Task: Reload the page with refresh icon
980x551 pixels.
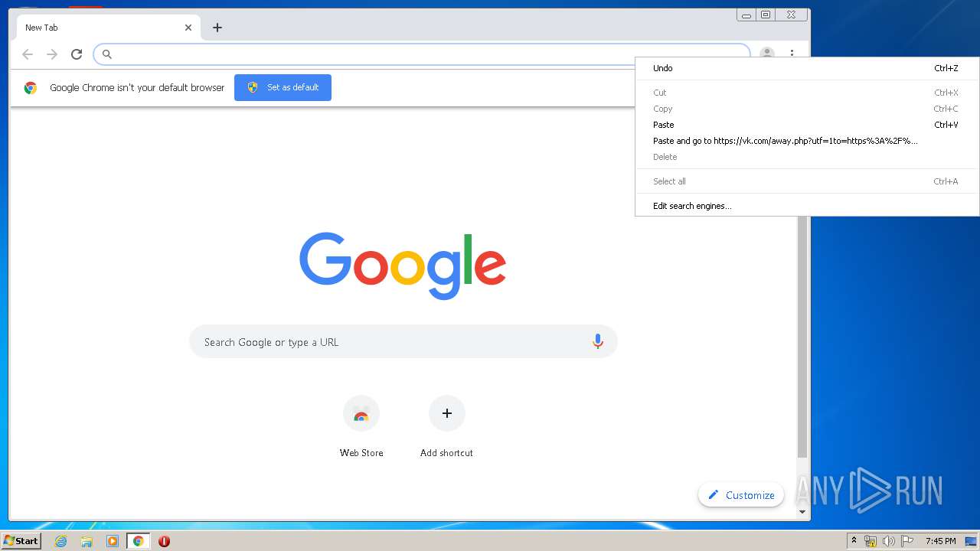Action: click(x=77, y=54)
